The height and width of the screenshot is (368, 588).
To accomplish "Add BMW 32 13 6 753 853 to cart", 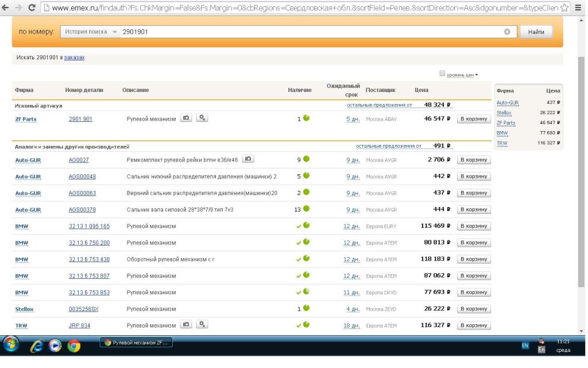I will click(474, 292).
